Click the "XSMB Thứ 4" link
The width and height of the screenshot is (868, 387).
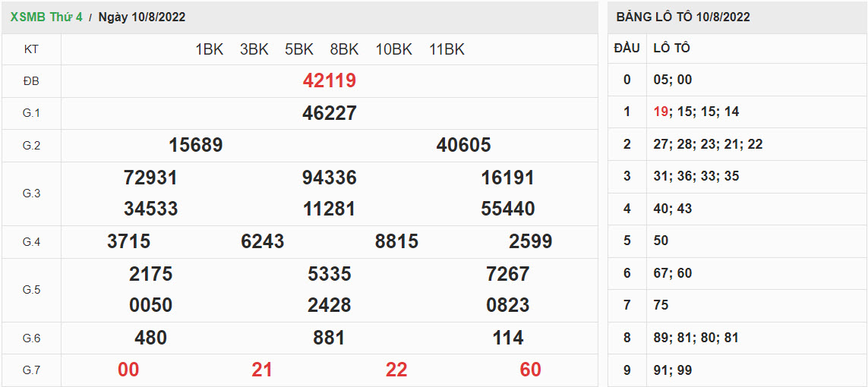click(x=46, y=17)
